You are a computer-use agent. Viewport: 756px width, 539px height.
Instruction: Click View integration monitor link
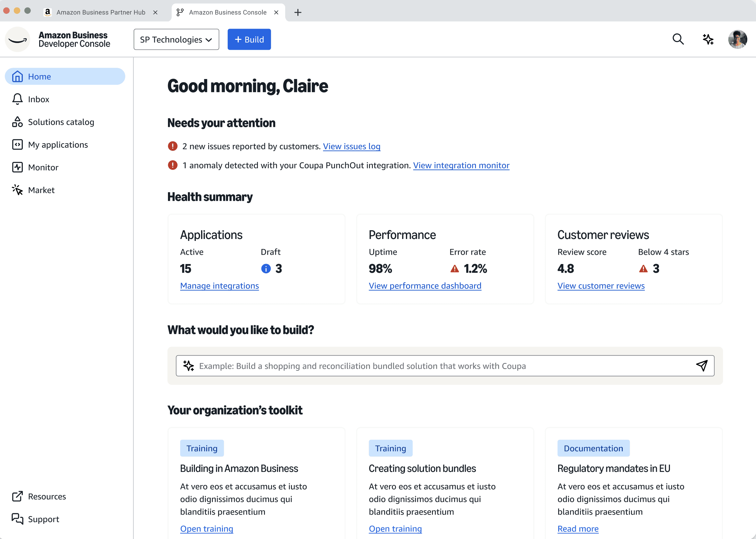click(x=461, y=165)
